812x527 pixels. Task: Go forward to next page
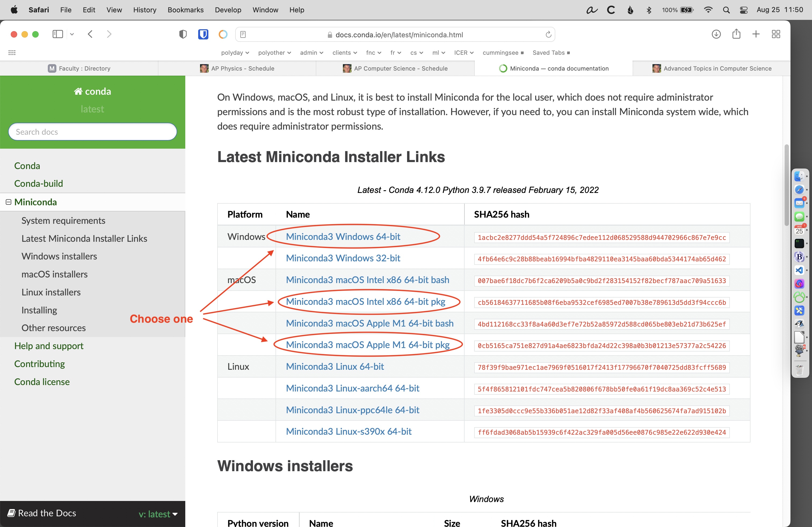pyautogui.click(x=109, y=34)
